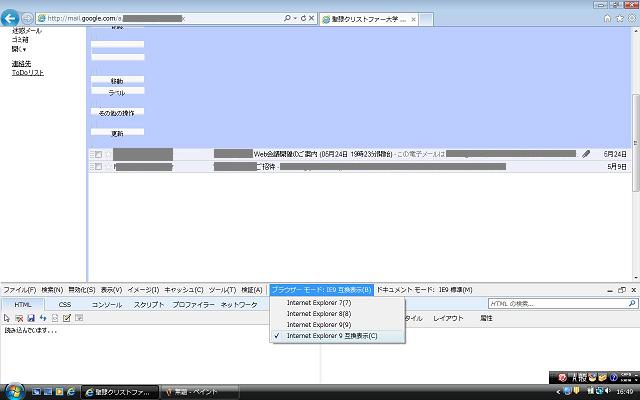Open the Windows Start orb
Image resolution: width=640 pixels, height=400 pixels.
pyautogui.click(x=14, y=391)
